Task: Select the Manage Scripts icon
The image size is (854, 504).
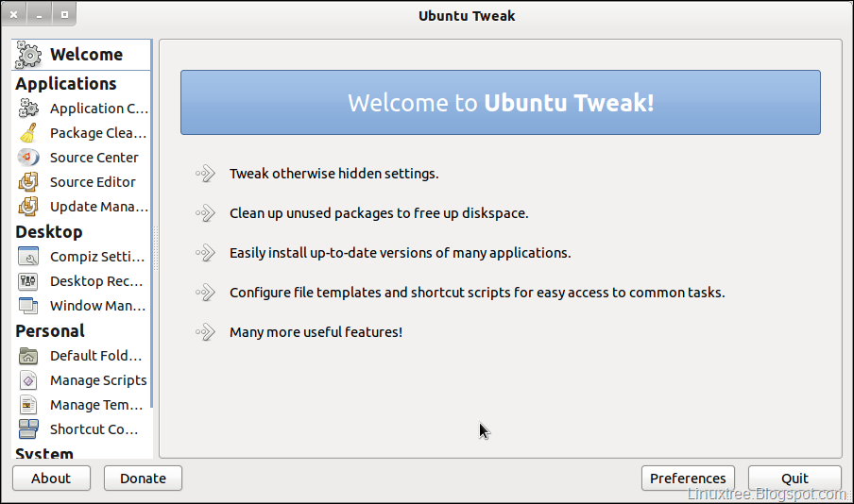Action: [x=28, y=380]
